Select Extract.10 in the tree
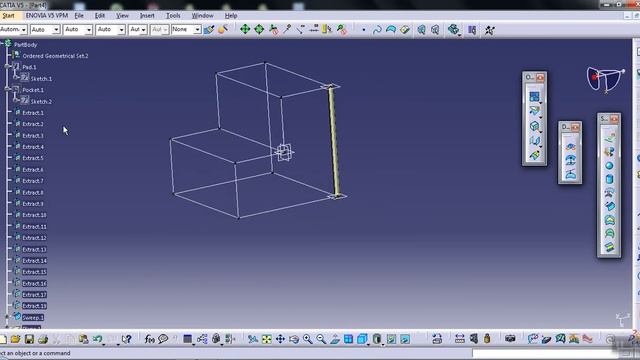 (x=34, y=215)
